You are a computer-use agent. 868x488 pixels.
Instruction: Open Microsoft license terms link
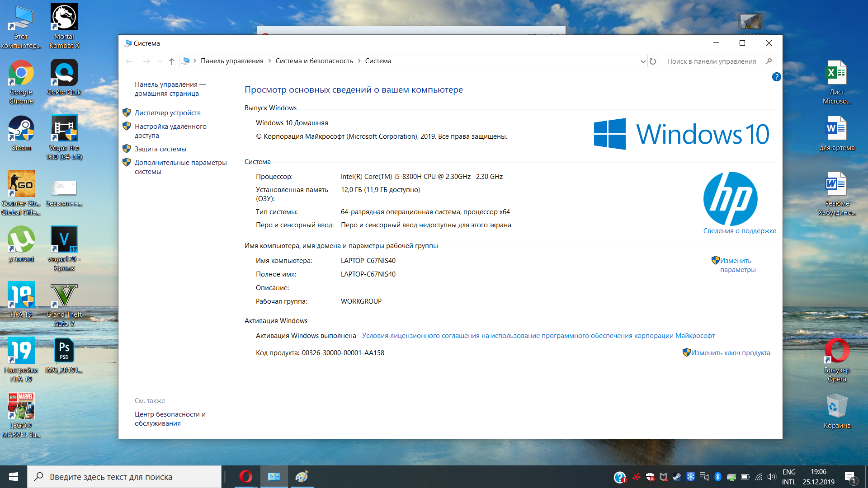[x=538, y=336]
